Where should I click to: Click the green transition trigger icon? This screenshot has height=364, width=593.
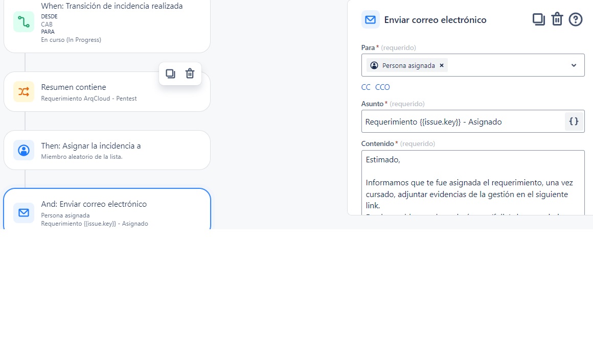24,22
